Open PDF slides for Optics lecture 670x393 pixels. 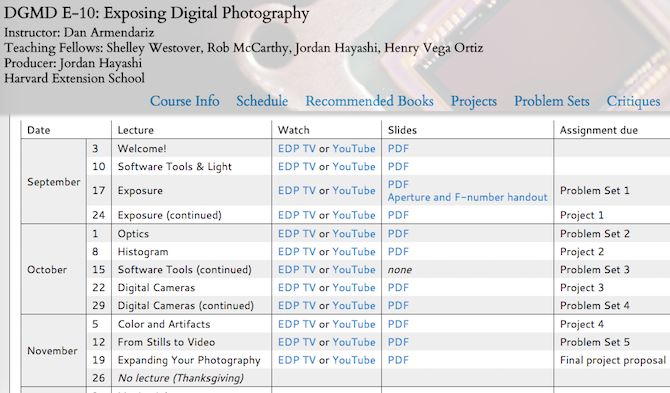[398, 234]
